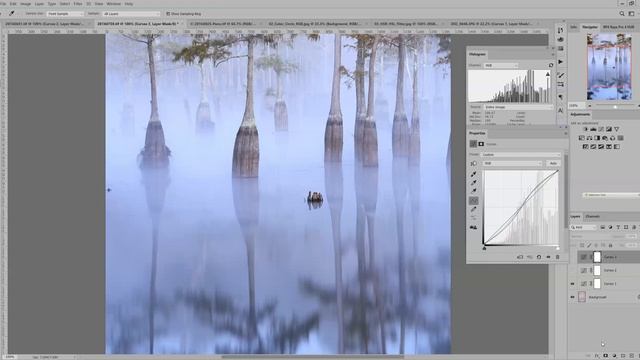Delete the adjustment layer trash icon
The image size is (640, 360).
pyautogui.click(x=558, y=257)
